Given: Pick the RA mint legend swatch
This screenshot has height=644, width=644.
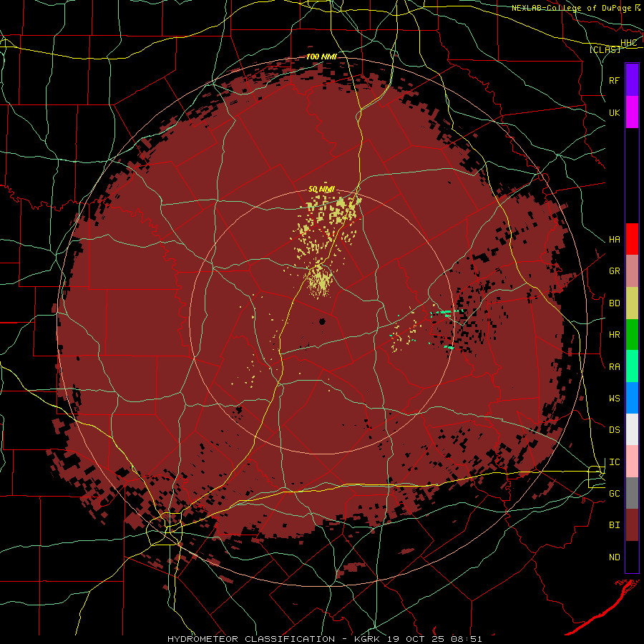Looking at the screenshot, I should click(x=632, y=366).
